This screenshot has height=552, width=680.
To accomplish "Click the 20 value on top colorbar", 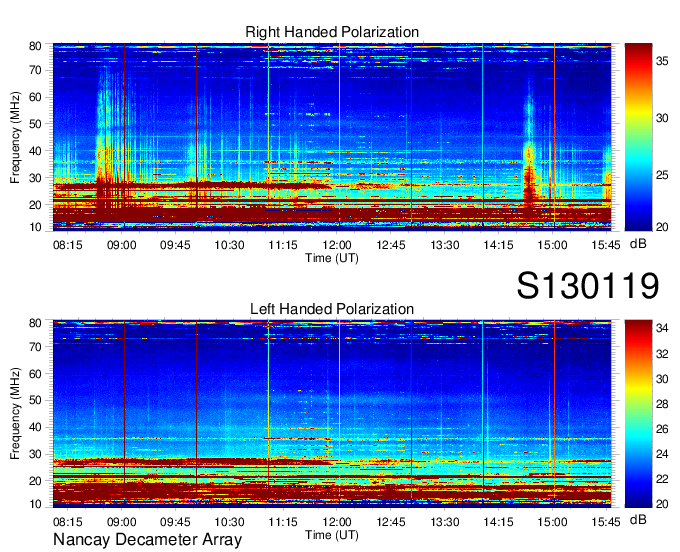I will pyautogui.click(x=662, y=227).
